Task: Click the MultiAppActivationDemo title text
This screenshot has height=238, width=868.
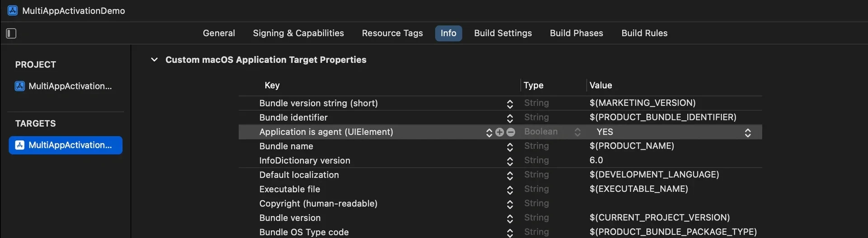Action: click(74, 11)
